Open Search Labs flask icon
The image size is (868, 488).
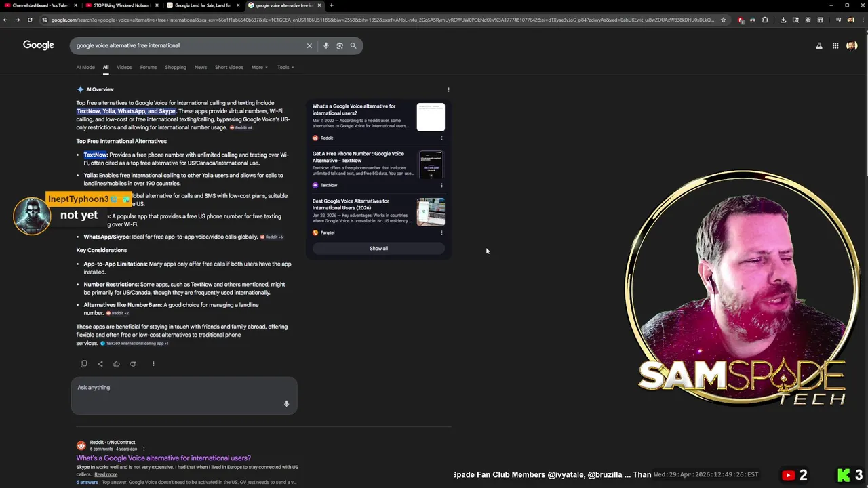pos(819,46)
